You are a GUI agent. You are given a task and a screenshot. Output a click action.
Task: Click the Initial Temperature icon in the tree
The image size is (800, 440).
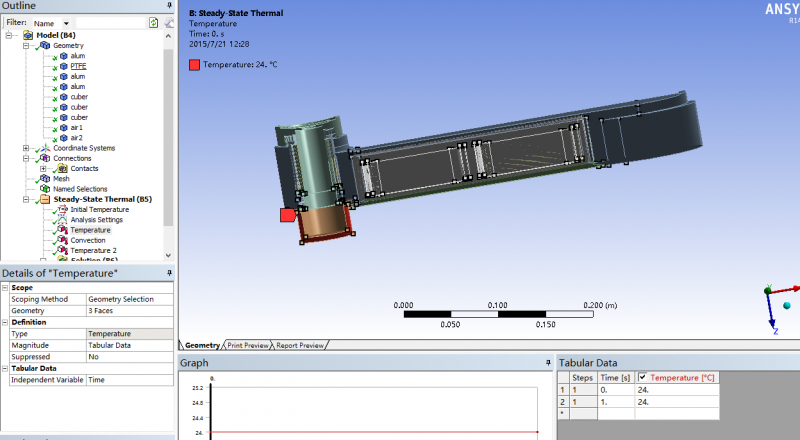[x=62, y=209]
